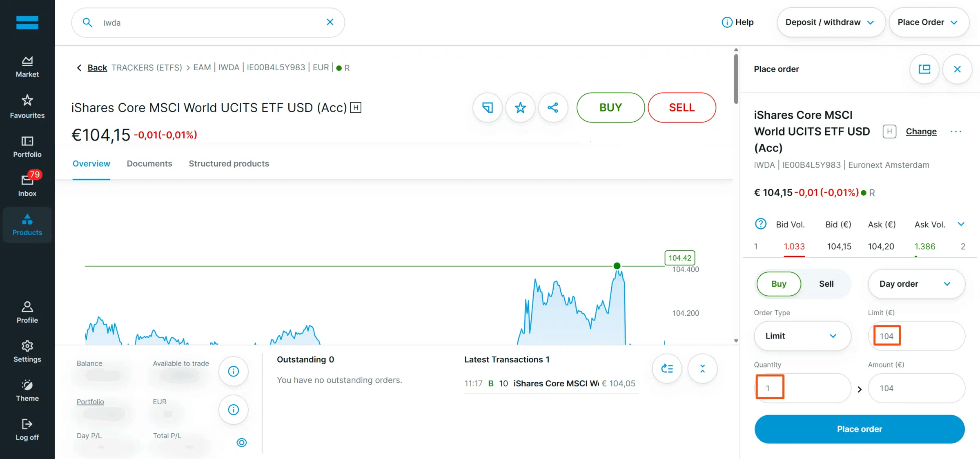Click the 104.42 chart price label
The height and width of the screenshot is (459, 980).
[680, 258]
